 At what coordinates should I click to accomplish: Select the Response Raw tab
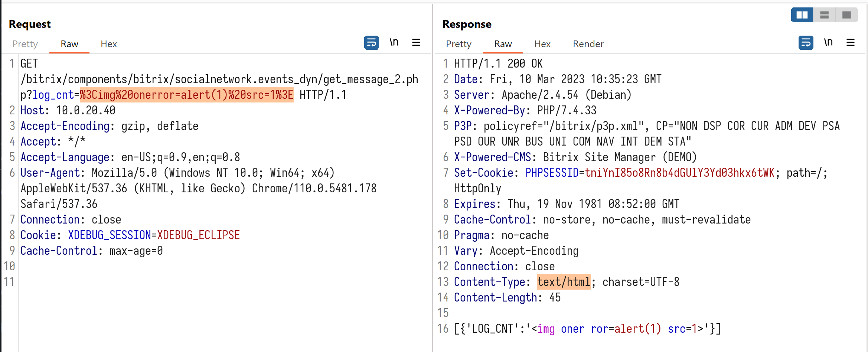click(503, 44)
